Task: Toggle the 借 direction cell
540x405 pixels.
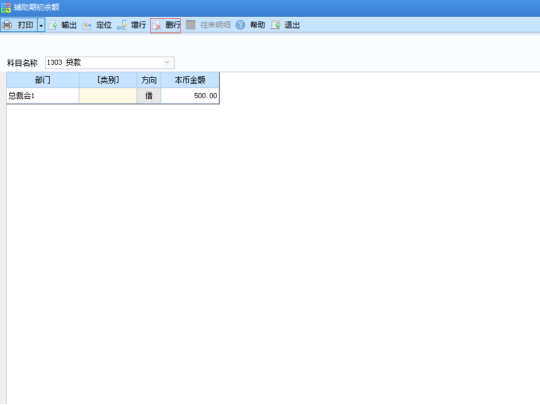Action: click(x=149, y=96)
